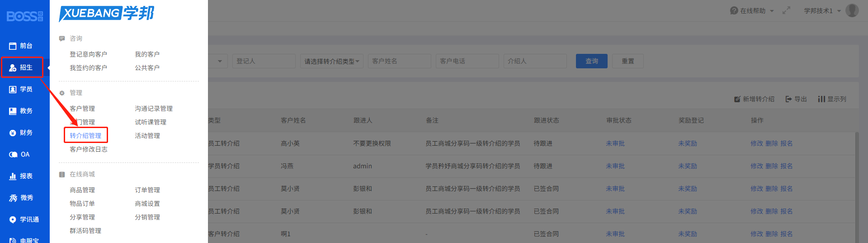Open the 财务 sidebar section
Screen dimensions: 868x243
coord(21,133)
